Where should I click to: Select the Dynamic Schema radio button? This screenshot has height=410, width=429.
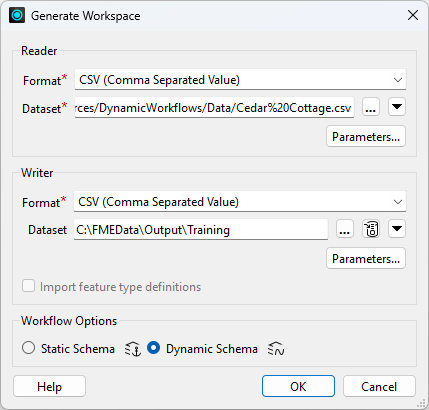click(153, 348)
